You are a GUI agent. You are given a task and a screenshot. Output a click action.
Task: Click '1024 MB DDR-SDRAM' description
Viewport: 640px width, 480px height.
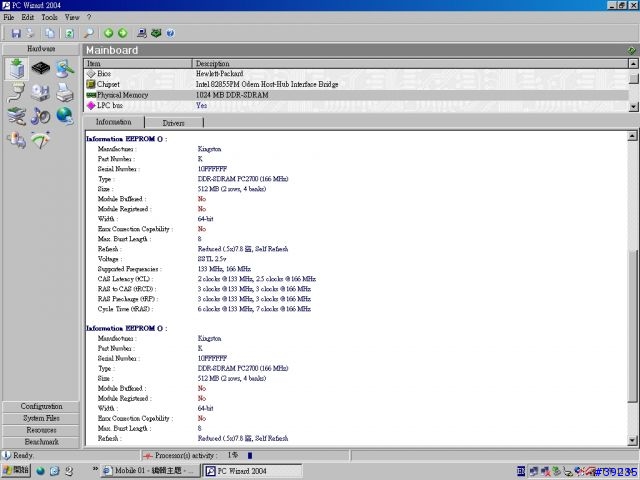pos(232,95)
